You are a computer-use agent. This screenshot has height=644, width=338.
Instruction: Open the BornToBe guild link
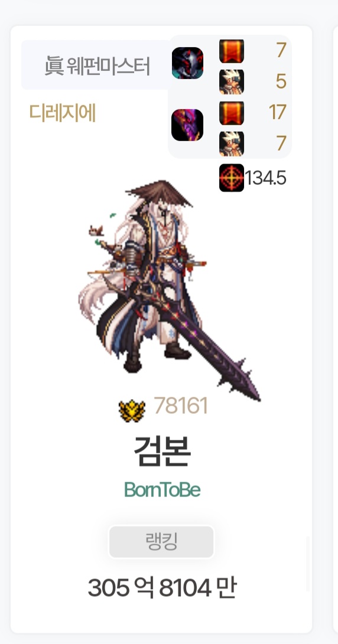point(162,490)
